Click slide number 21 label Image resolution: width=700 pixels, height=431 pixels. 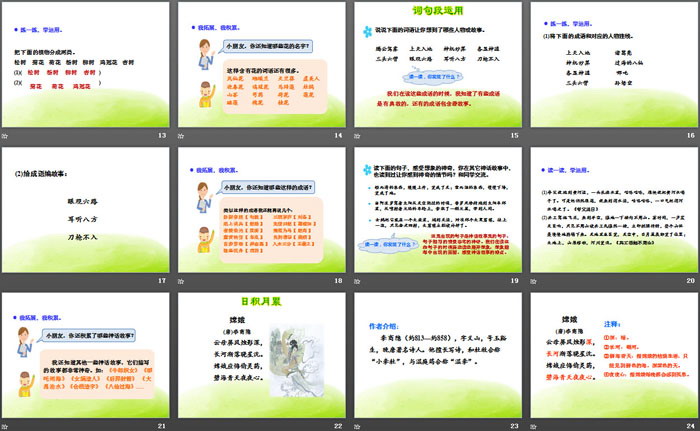[x=162, y=426]
